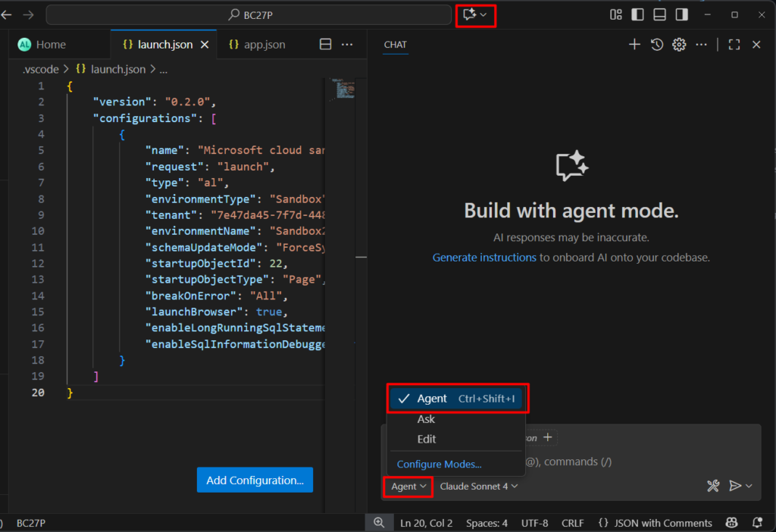This screenshot has width=776, height=532.
Task: Expand the Agent mode dropdown
Action: tap(408, 487)
